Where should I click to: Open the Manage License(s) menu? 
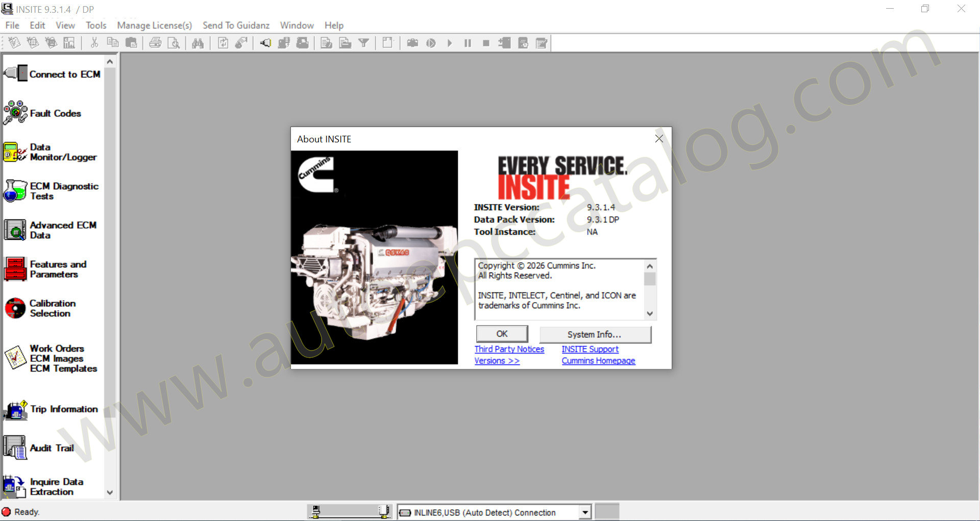(155, 25)
